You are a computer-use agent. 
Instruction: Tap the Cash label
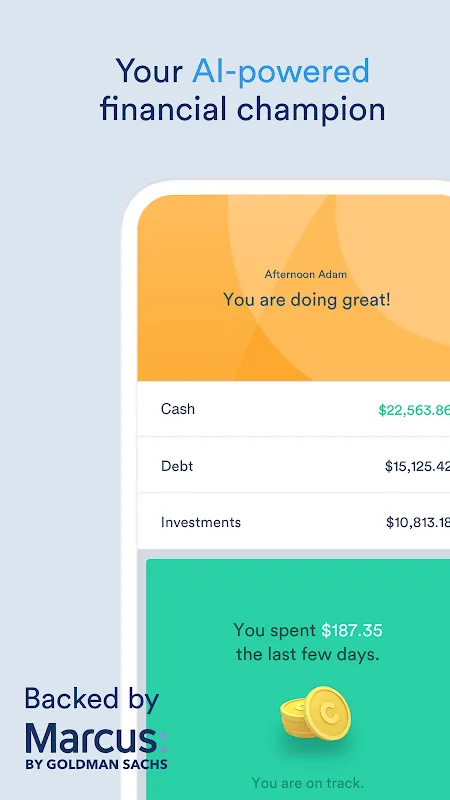tap(178, 409)
